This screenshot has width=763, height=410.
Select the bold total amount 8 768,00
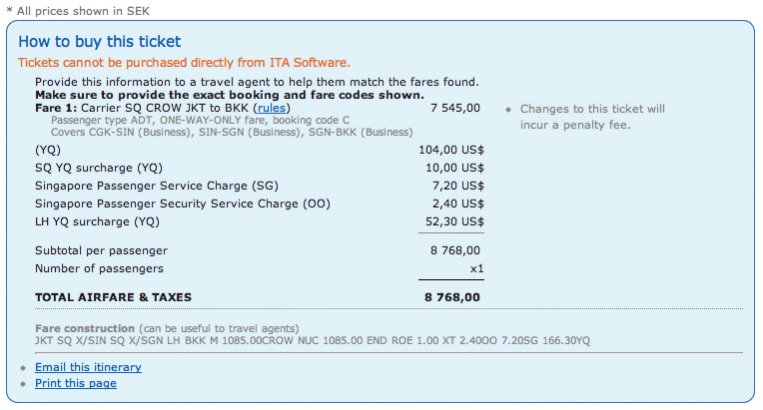(453, 297)
